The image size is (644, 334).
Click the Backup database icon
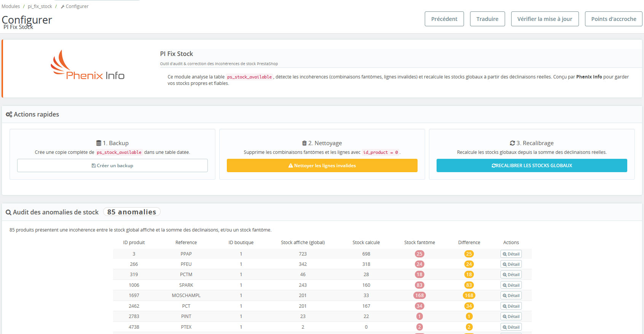[x=99, y=143]
